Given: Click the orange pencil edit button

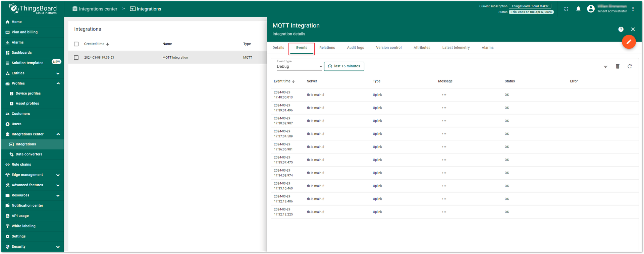Looking at the screenshot, I should tap(629, 42).
